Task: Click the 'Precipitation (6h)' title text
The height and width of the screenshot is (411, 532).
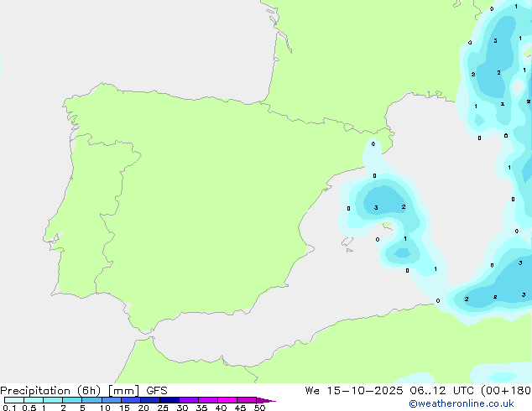Action: 50,391
